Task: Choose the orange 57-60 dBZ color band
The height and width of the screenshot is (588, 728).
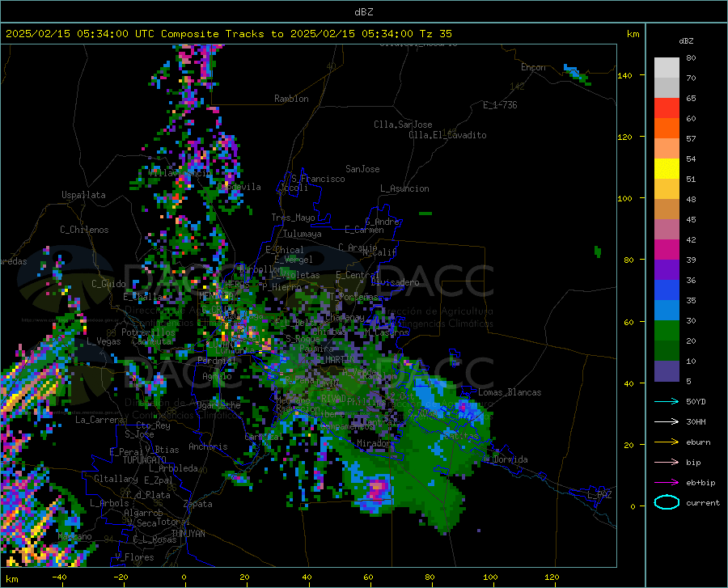Action: [667, 129]
